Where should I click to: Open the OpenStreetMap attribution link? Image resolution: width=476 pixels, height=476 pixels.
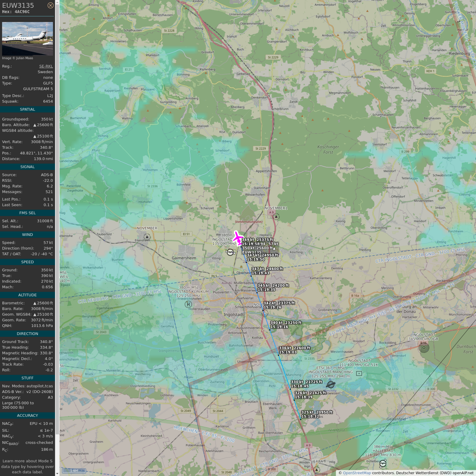[x=357, y=473]
